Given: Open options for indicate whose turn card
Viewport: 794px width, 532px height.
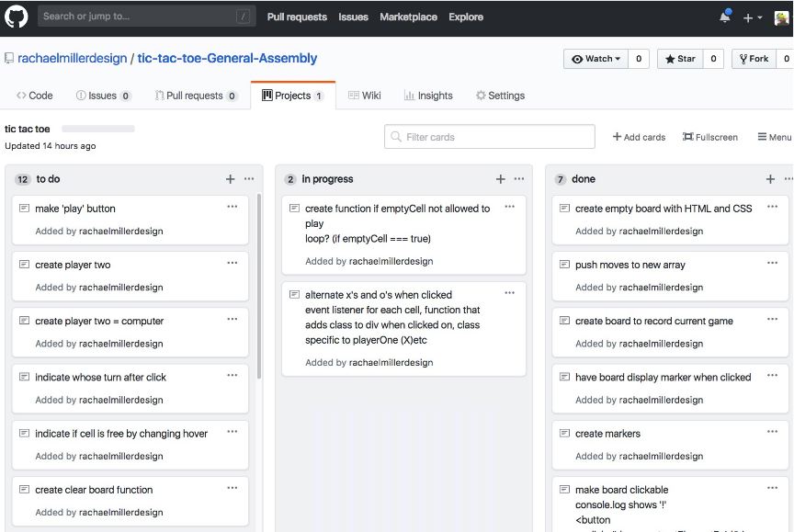Looking at the screenshot, I should [233, 375].
